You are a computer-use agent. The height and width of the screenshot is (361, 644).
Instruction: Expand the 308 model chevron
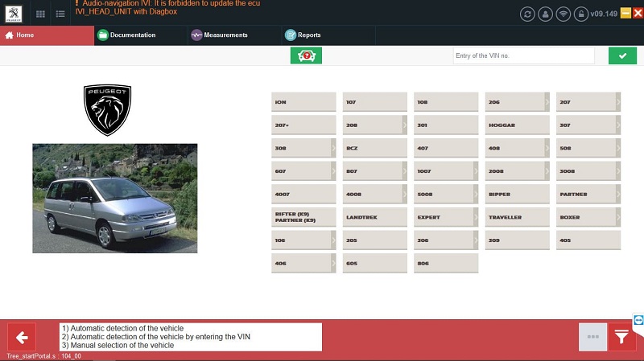click(333, 148)
